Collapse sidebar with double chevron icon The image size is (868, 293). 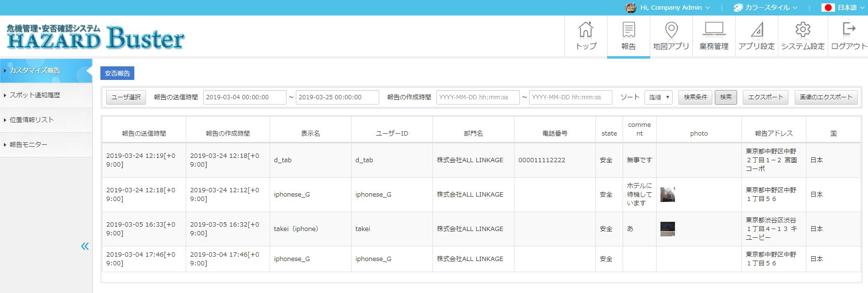coord(85,247)
